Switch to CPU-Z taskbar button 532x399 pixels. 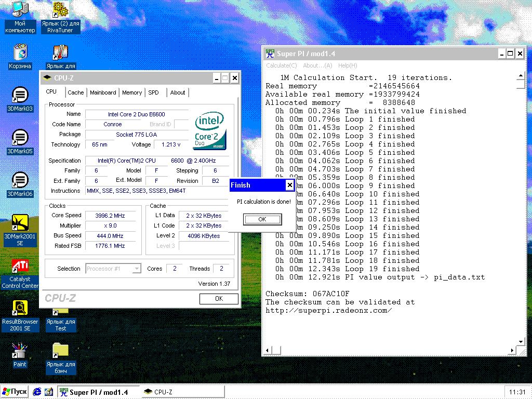pyautogui.click(x=182, y=392)
